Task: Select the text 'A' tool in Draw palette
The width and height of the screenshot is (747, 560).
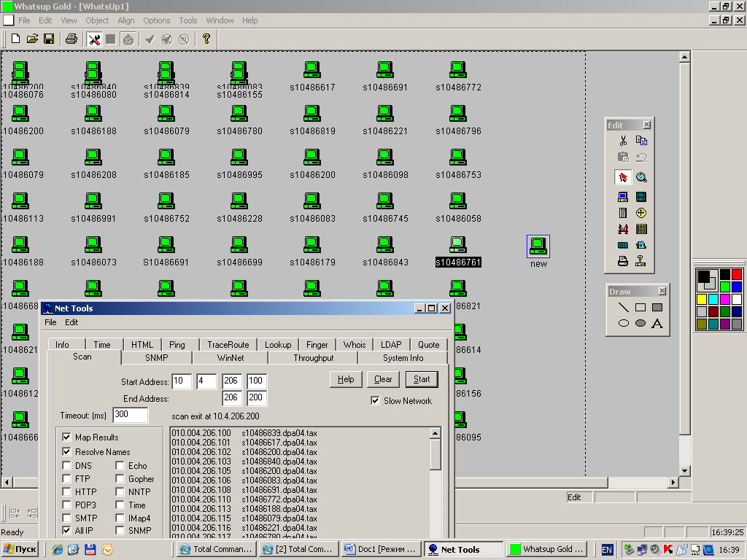Action: pos(657,323)
